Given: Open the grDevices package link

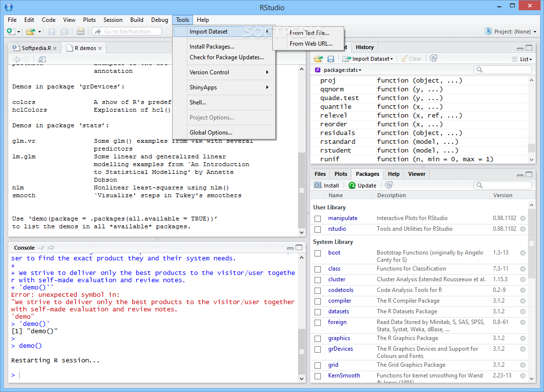Looking at the screenshot, I should click(340, 349).
